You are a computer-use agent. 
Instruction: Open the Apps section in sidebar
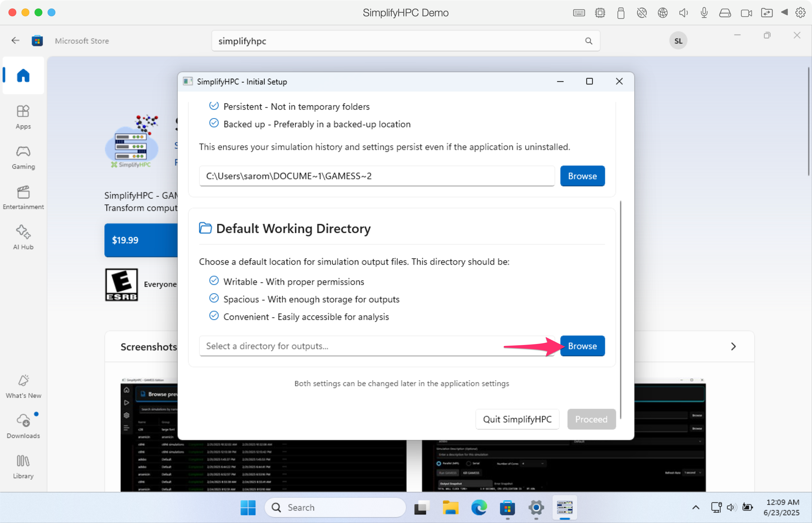click(x=23, y=117)
